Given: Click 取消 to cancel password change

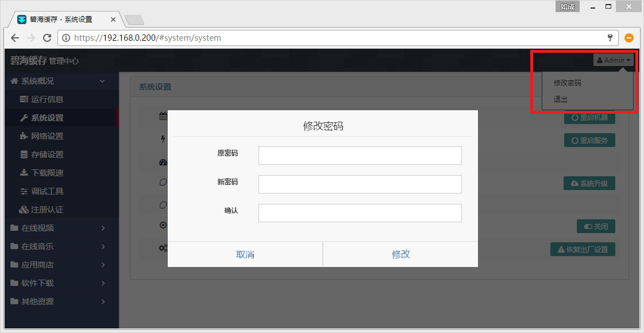Looking at the screenshot, I should click(245, 254).
